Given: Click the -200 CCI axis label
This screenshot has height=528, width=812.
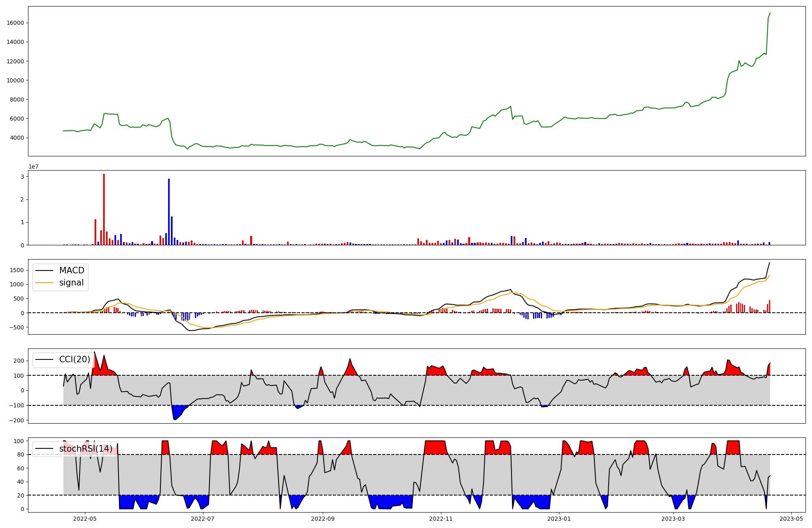Looking at the screenshot, I should [x=16, y=420].
